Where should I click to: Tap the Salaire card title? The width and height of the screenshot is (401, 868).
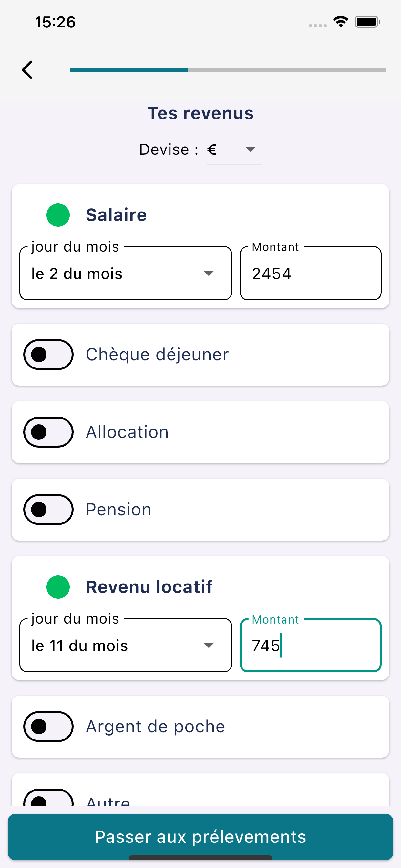pyautogui.click(x=116, y=215)
